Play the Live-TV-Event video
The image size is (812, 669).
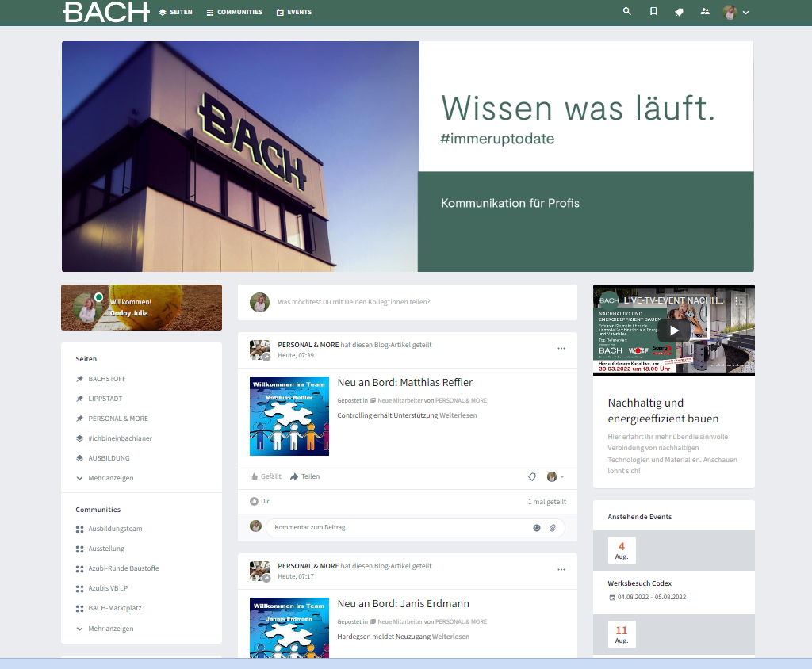(x=674, y=331)
